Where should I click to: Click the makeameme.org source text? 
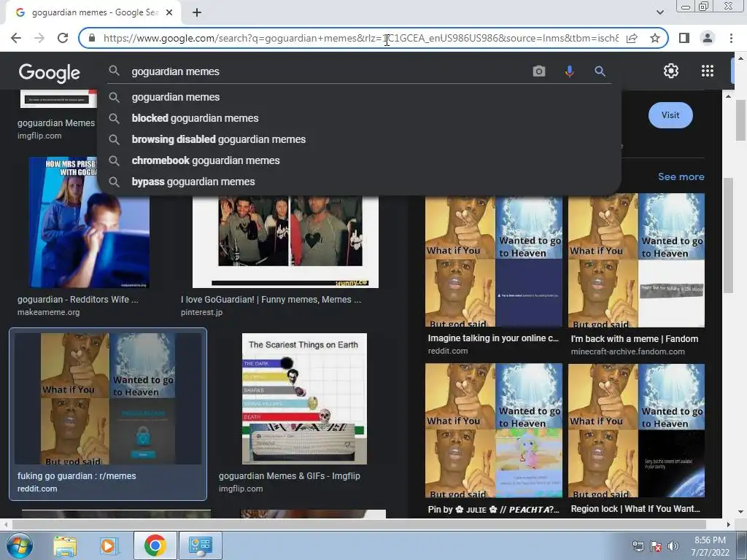(x=49, y=312)
